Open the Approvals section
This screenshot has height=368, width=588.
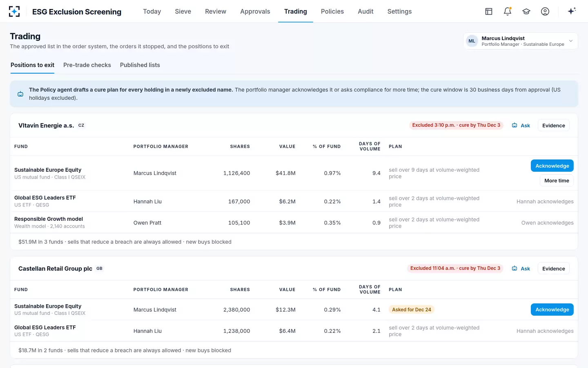255,11
